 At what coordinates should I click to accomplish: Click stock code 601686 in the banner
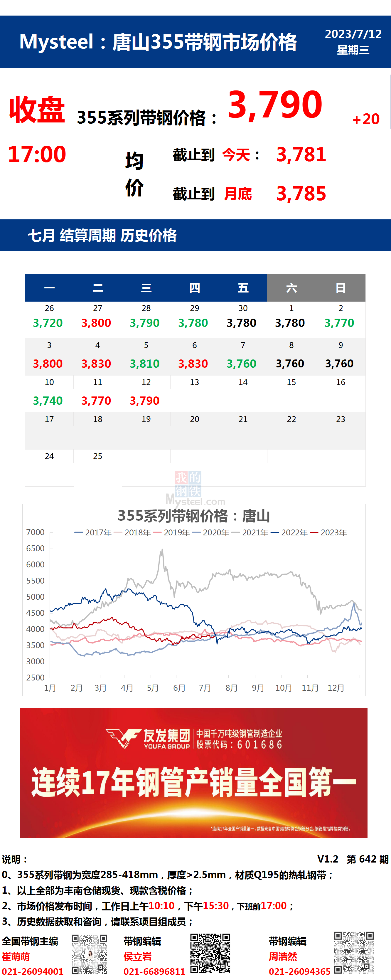[x=260, y=745]
